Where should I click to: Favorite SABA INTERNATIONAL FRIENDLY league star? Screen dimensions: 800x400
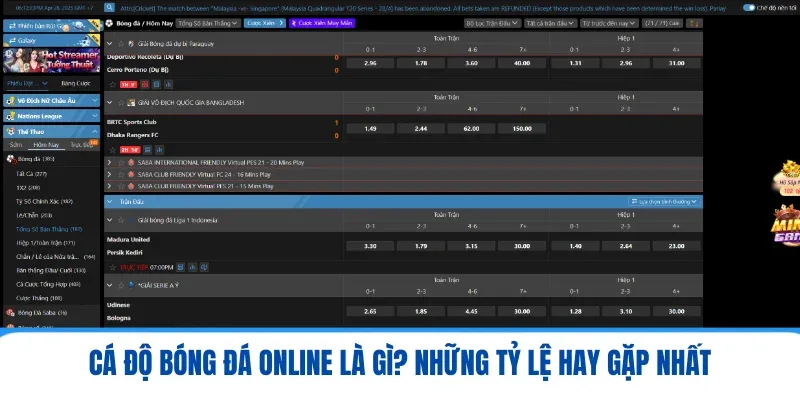pyautogui.click(x=121, y=162)
